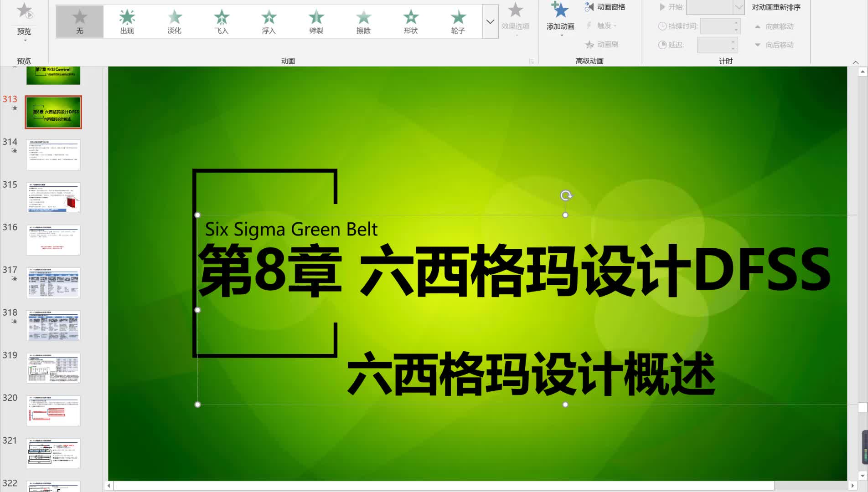868x492 pixels.
Task: Apply the Shape (形状) animation
Action: (411, 21)
